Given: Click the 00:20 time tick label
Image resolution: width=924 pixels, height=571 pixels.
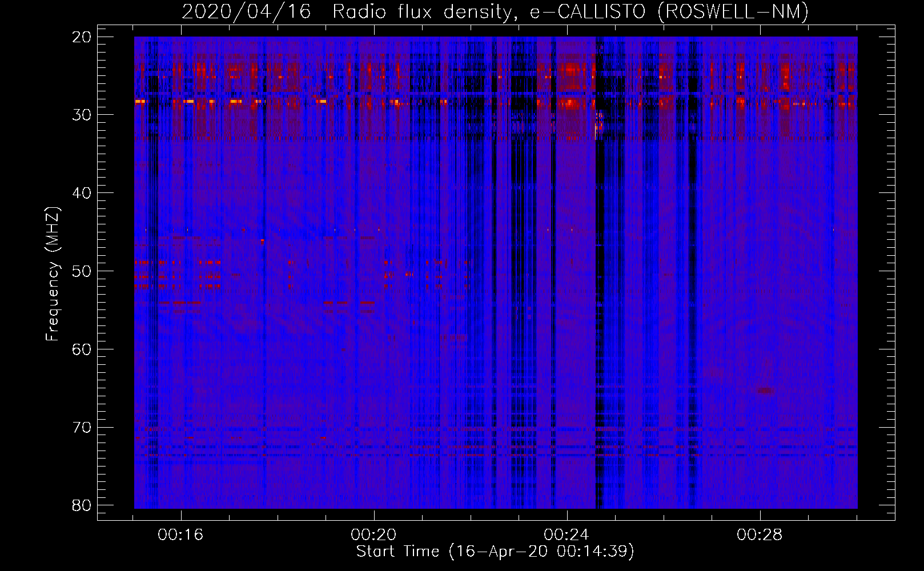Looking at the screenshot, I should coord(374,535).
